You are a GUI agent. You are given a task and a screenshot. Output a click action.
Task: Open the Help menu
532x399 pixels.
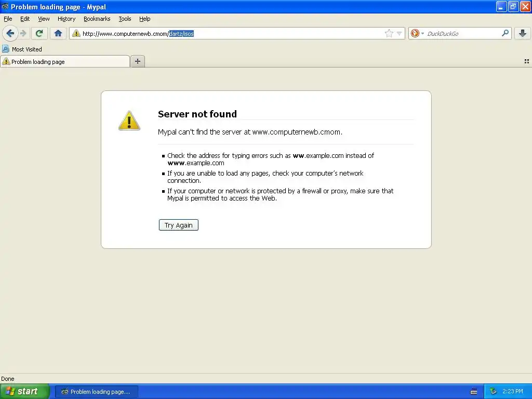[144, 19]
